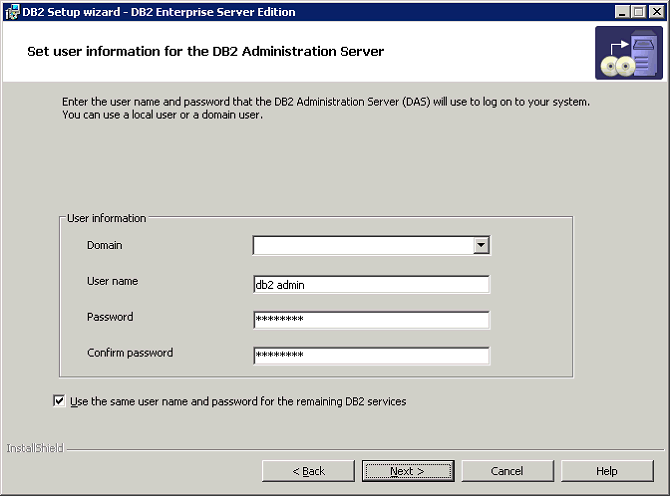Click the User name input field
The width and height of the screenshot is (671, 497).
pos(371,285)
